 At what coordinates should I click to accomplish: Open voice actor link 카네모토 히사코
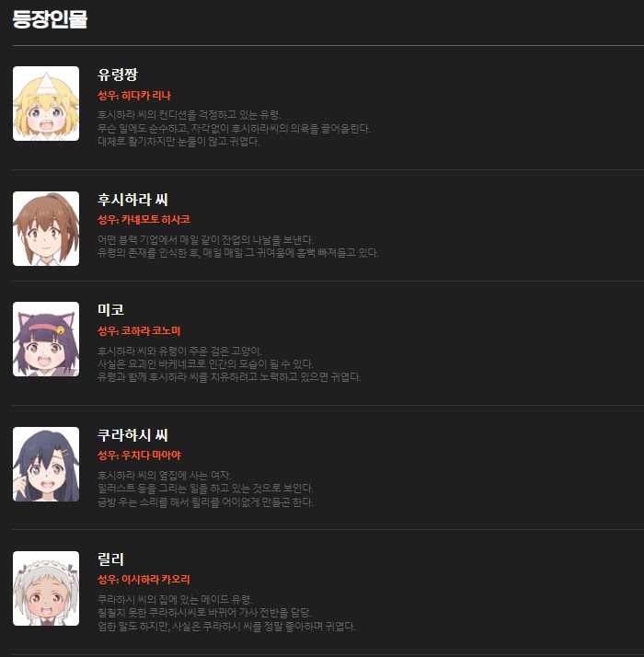coord(155,220)
